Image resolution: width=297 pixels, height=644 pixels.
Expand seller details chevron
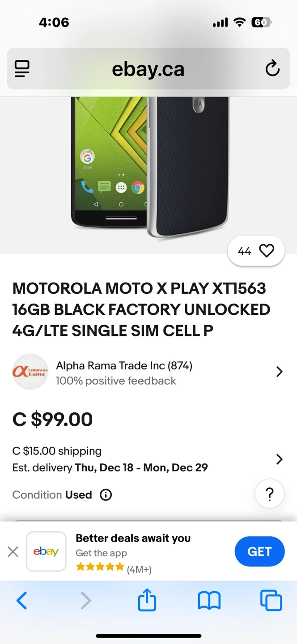pos(279,372)
